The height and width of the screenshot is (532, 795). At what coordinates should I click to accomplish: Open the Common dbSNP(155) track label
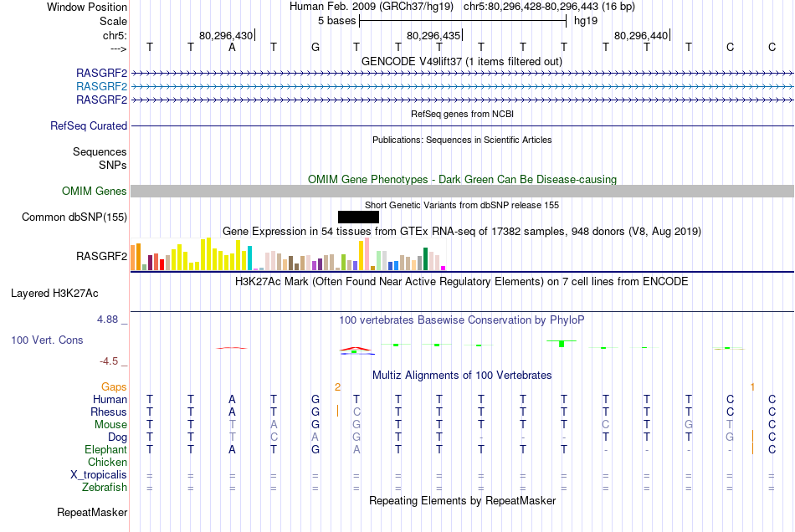pyautogui.click(x=74, y=217)
